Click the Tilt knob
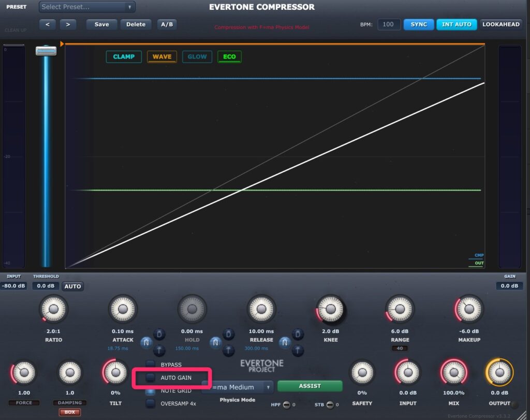 pos(116,372)
